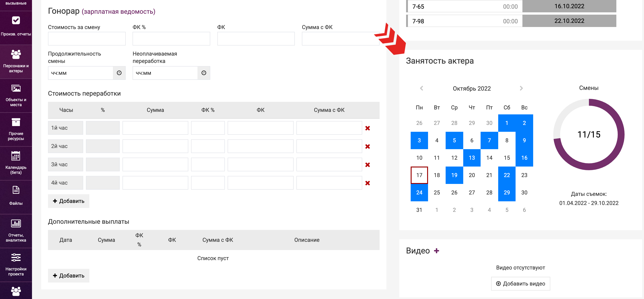Click ФК % field in 3й час row

coord(208,164)
